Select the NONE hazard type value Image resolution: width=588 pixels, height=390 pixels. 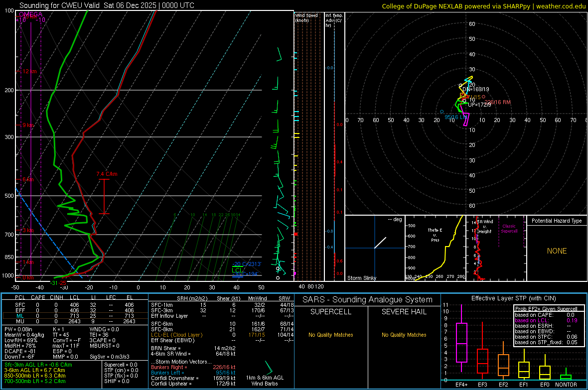point(557,251)
